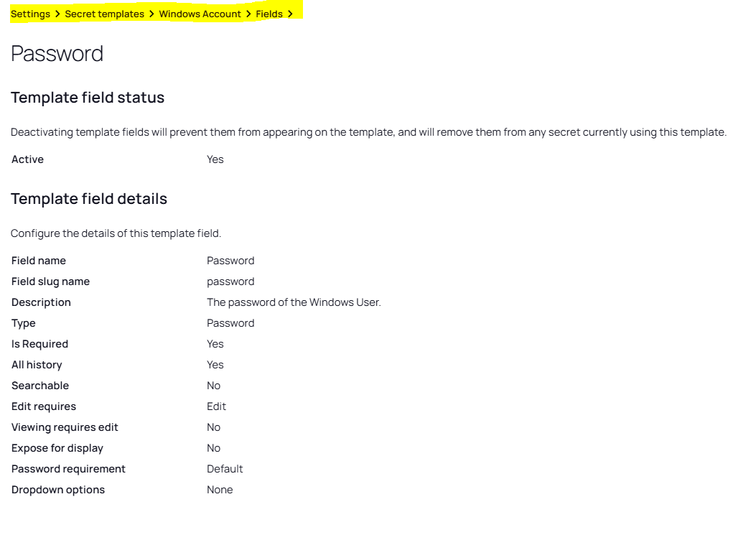The height and width of the screenshot is (540, 756).
Task: Click the Windows User description text
Action: [x=294, y=302]
